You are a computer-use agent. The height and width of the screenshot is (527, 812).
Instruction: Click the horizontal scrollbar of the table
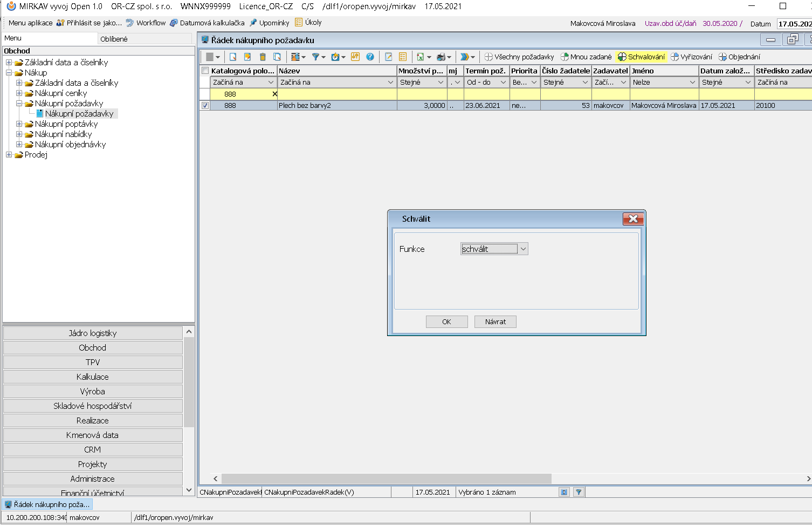[x=386, y=478]
